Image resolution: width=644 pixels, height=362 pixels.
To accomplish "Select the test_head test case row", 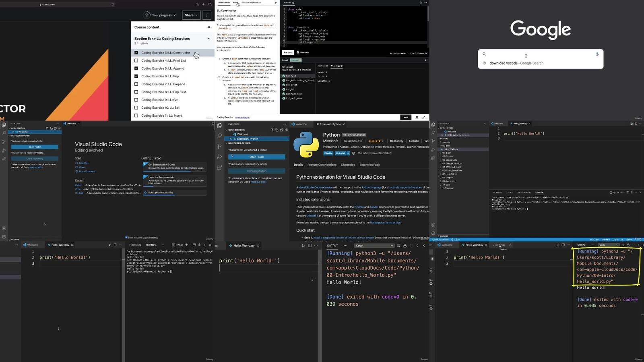I will pyautogui.click(x=298, y=76).
